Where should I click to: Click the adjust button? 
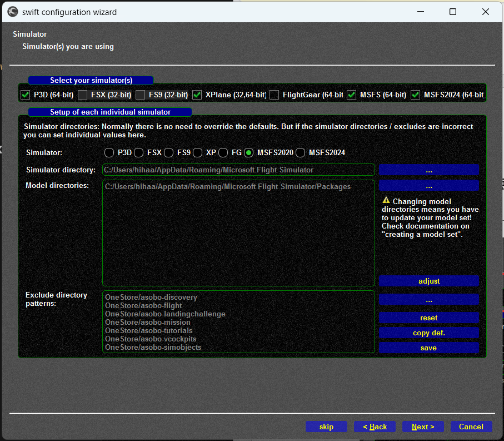click(429, 281)
